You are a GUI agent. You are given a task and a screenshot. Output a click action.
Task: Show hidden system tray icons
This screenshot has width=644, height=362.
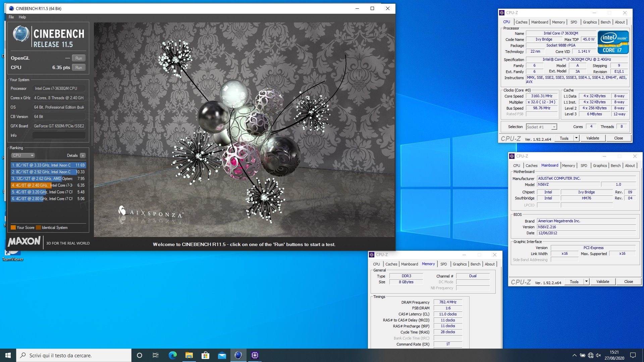tap(574, 355)
